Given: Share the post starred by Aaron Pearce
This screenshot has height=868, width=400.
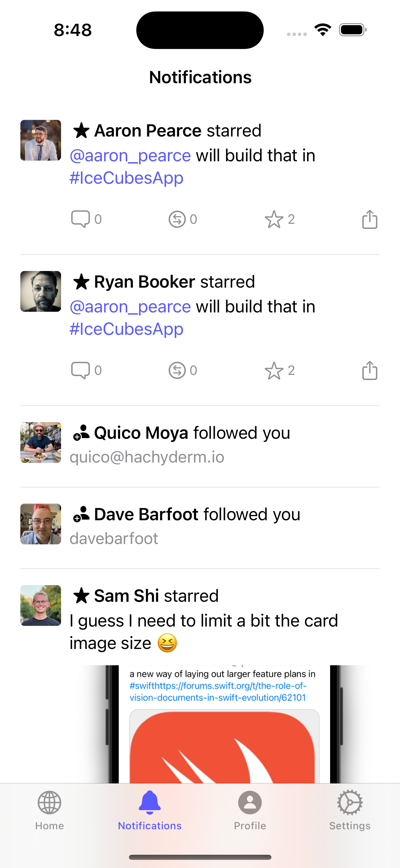Looking at the screenshot, I should point(369,219).
